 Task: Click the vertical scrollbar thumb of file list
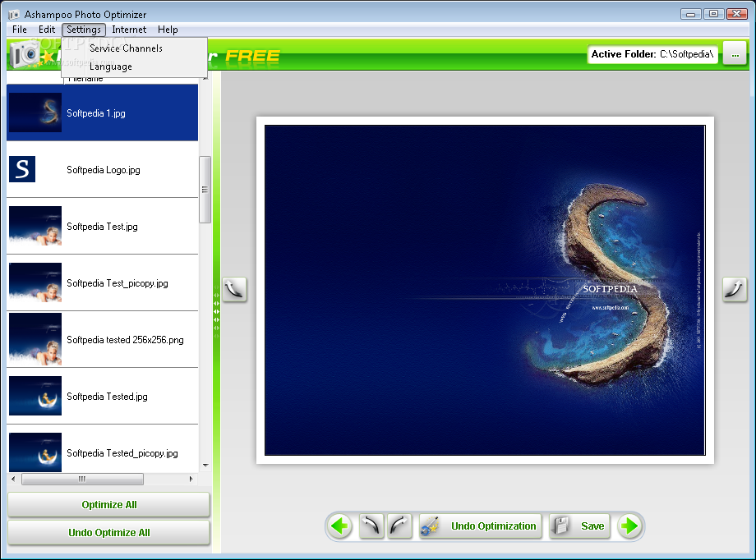pos(205,190)
